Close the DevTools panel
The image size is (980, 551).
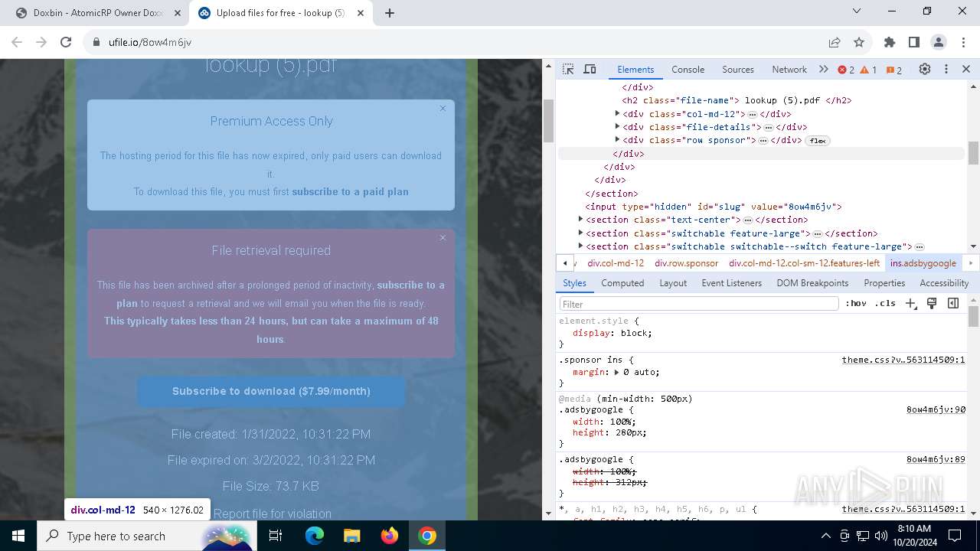pos(966,69)
